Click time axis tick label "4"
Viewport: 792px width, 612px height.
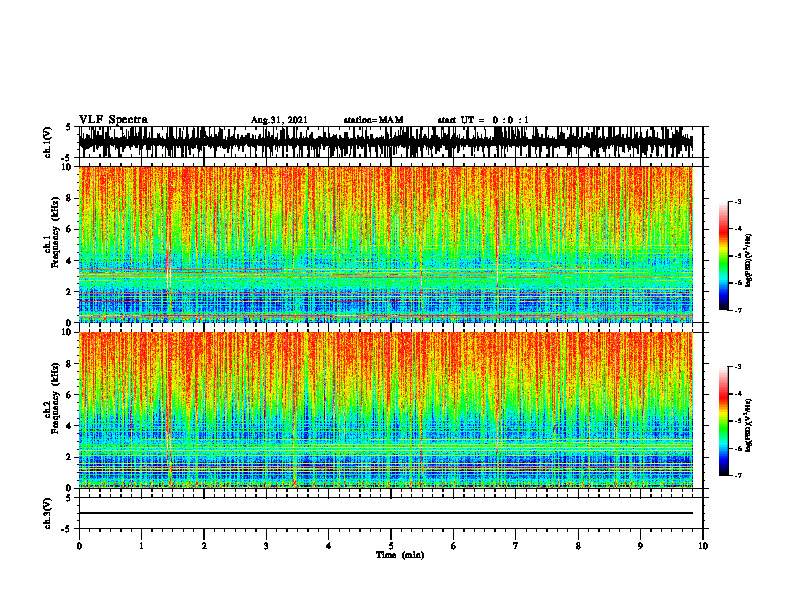[329, 546]
